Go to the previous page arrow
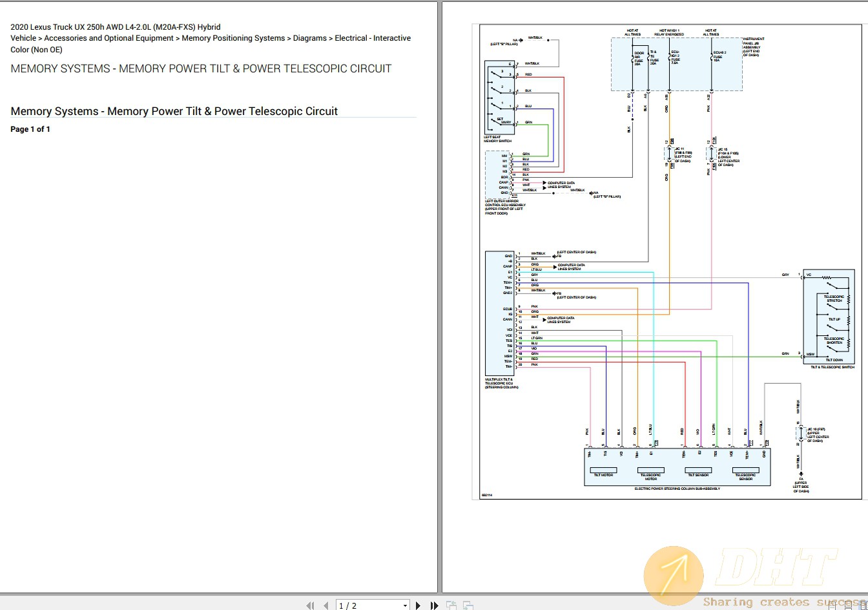This screenshot has height=610, width=868. click(326, 605)
